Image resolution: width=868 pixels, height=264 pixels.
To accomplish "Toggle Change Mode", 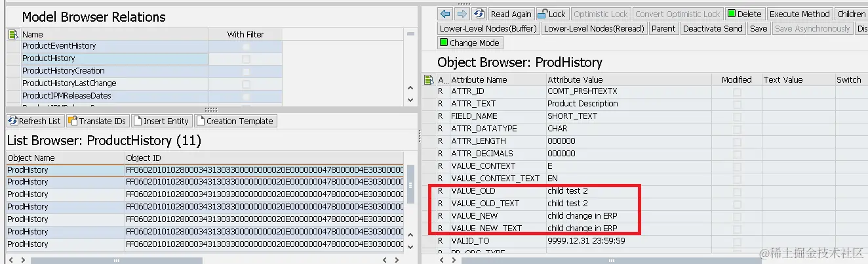I will click(x=470, y=43).
